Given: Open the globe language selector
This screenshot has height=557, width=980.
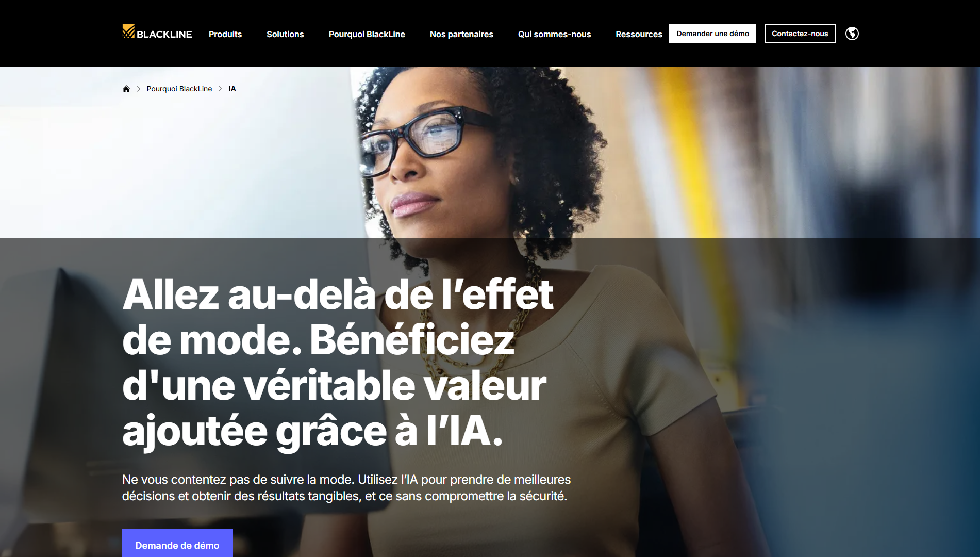Looking at the screenshot, I should click(x=852, y=34).
